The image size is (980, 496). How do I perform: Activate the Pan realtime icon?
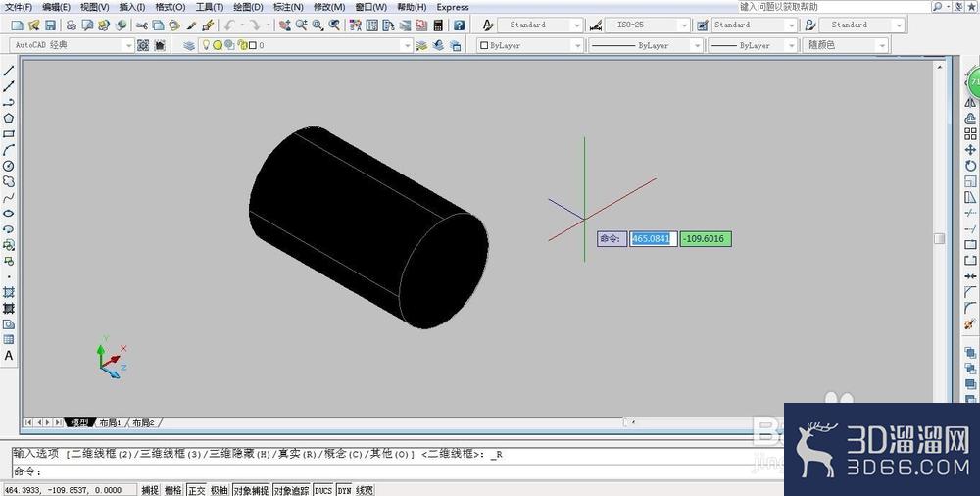[285, 25]
